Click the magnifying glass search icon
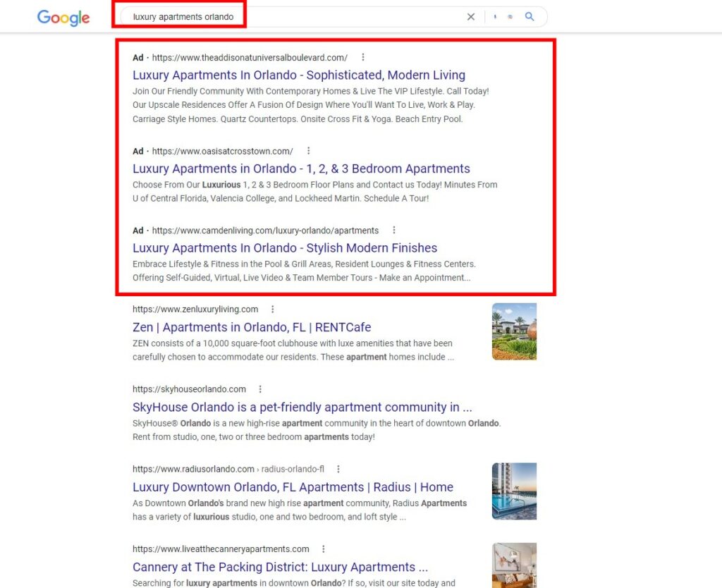722x588 pixels. (x=530, y=16)
